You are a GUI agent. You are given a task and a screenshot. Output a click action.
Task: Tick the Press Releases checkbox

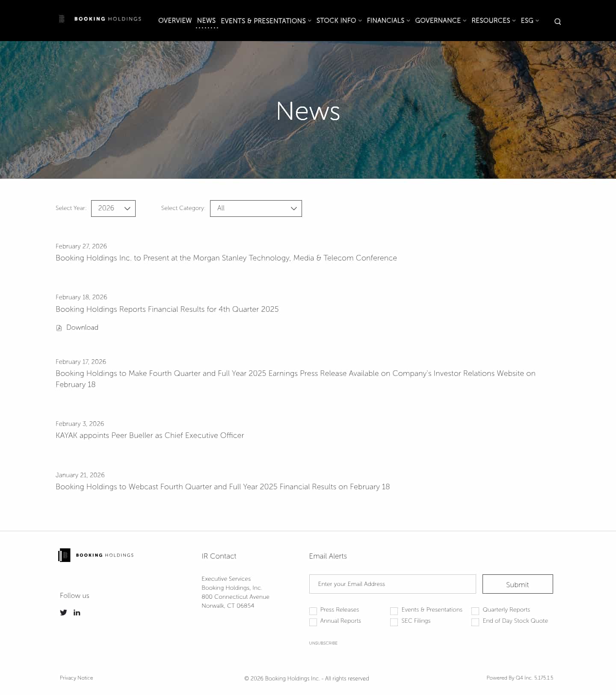tap(313, 611)
